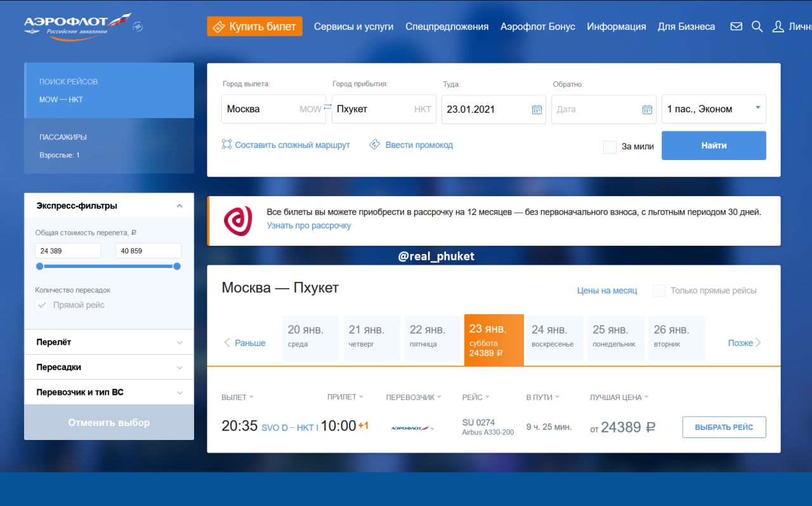Screen dimensions: 812x506
Task: Open the personal account user icon
Action: pos(778,27)
